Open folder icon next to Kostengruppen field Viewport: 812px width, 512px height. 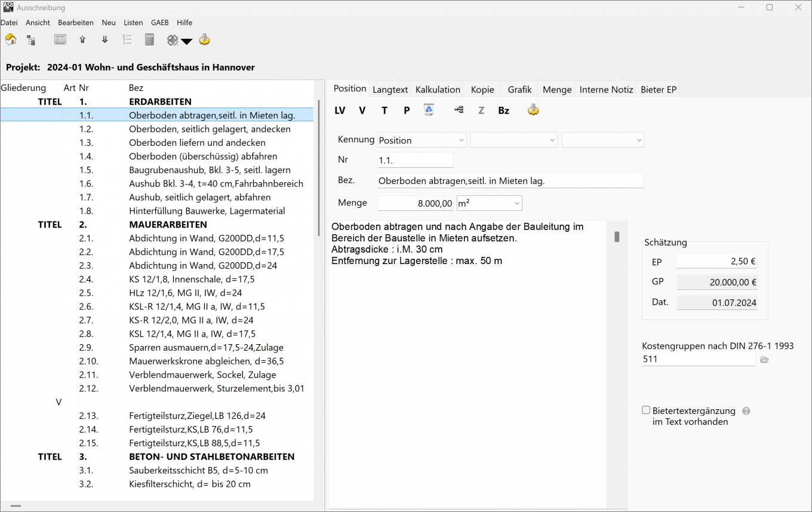pyautogui.click(x=764, y=360)
